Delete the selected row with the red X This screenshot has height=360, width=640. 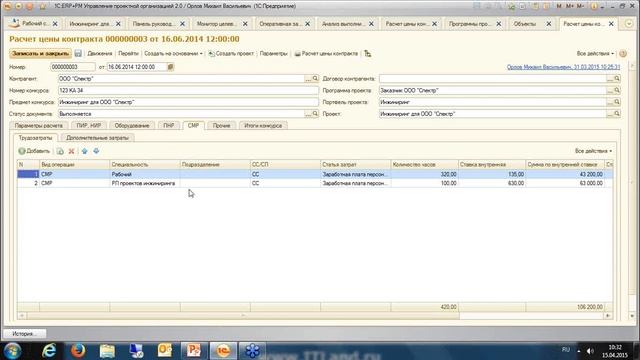71,151
